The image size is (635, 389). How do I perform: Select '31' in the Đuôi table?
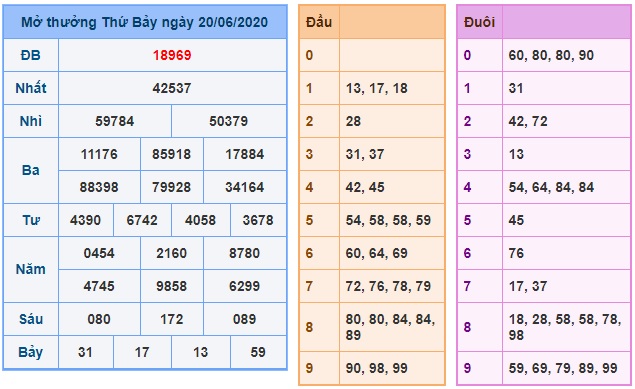[516, 88]
